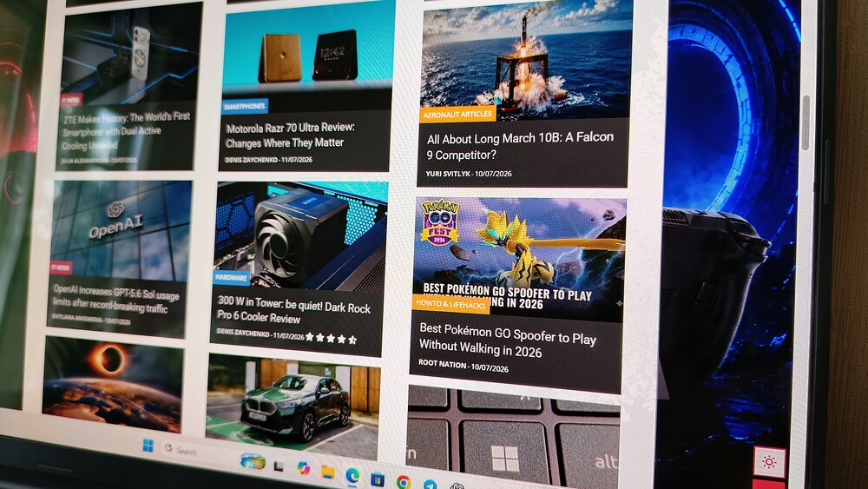Read 'ZTE Makes History' dual cooling headline

click(x=126, y=131)
